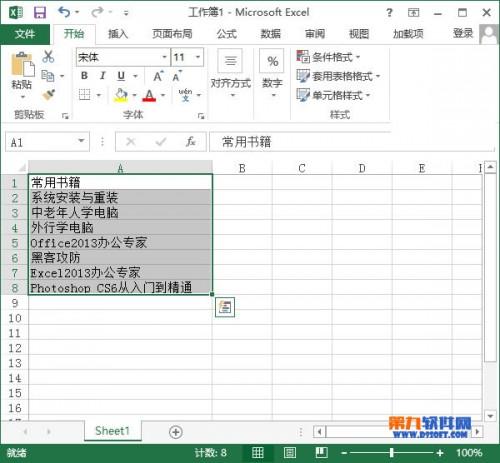500x463 pixels.
Task: Click the 登录 sign-in link
Action: click(463, 33)
